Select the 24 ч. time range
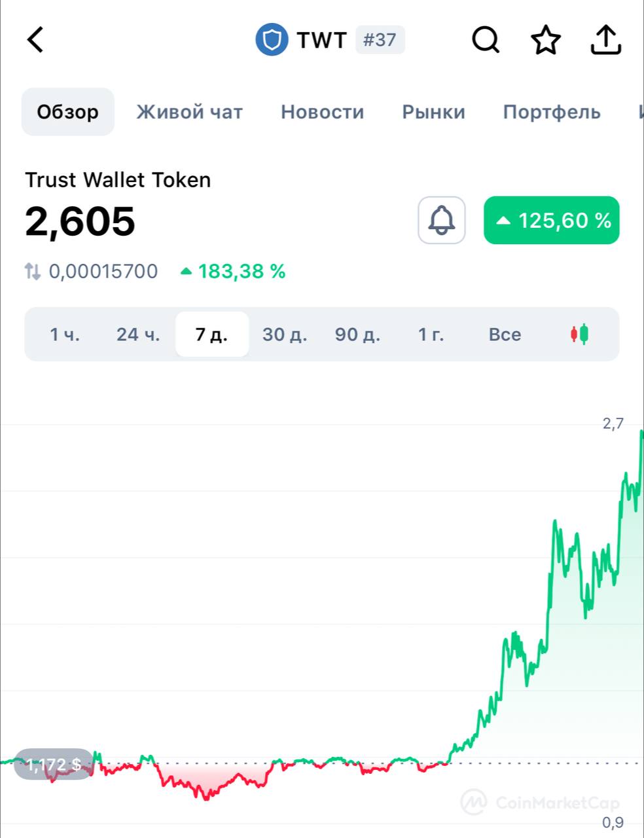 [138, 335]
